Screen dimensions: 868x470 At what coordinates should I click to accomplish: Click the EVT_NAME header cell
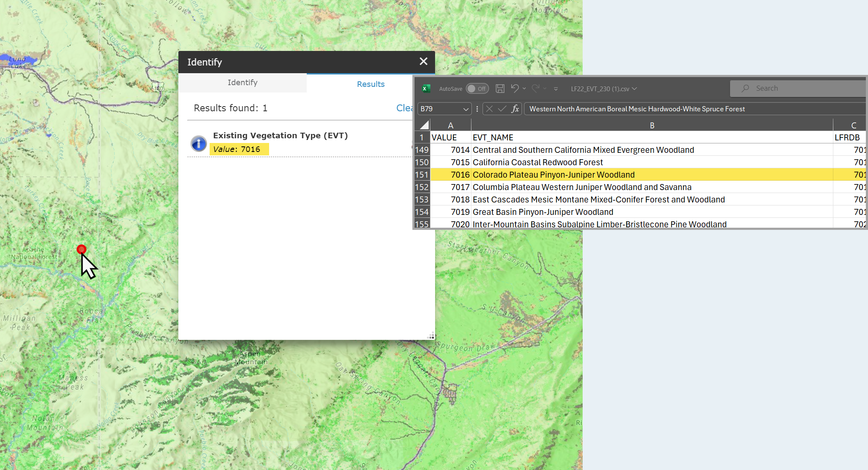652,137
